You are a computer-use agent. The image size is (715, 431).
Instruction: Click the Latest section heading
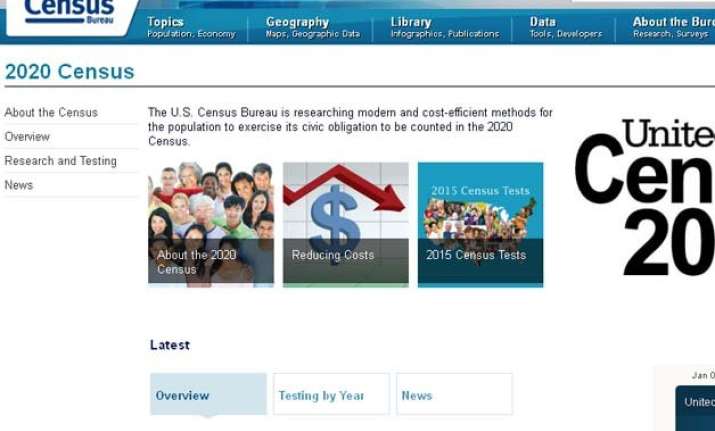pyautogui.click(x=170, y=345)
